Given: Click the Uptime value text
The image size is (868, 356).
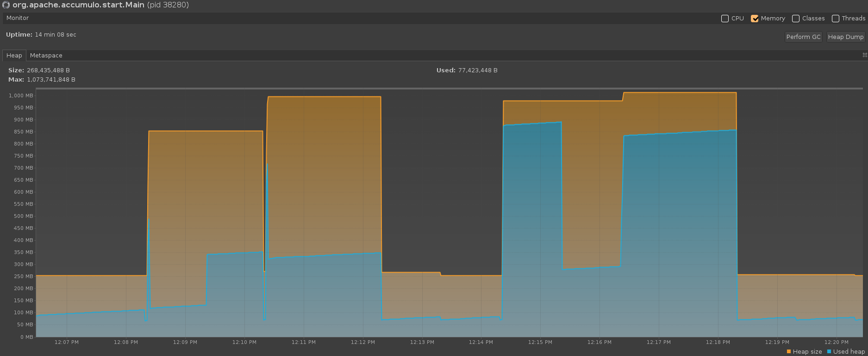Looking at the screenshot, I should (x=56, y=35).
